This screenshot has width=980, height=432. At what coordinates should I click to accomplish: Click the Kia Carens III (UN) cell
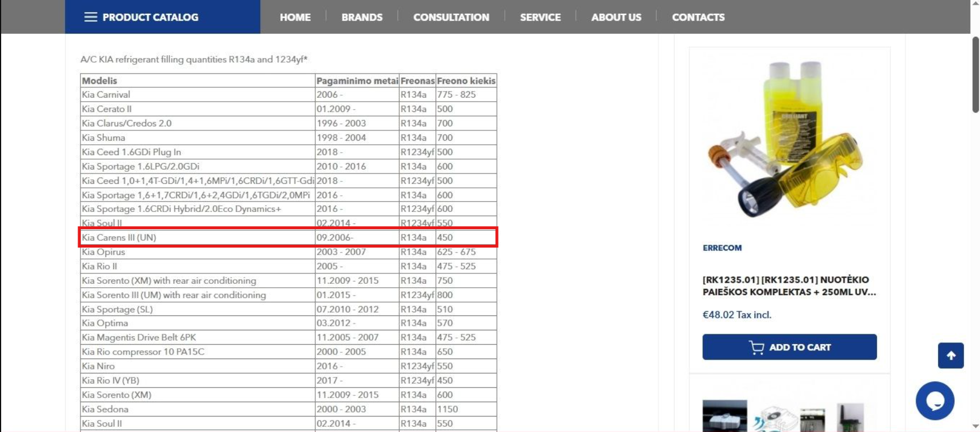click(x=198, y=237)
